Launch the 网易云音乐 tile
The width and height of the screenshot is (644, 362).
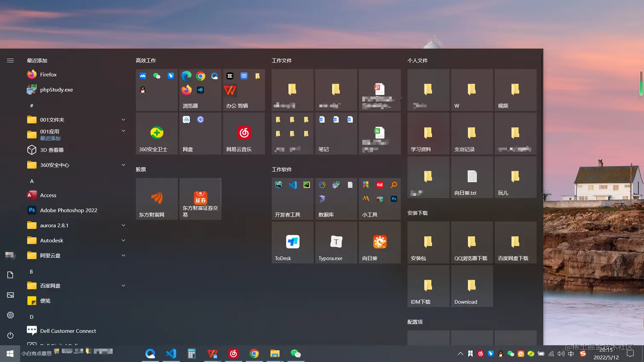[x=244, y=134]
